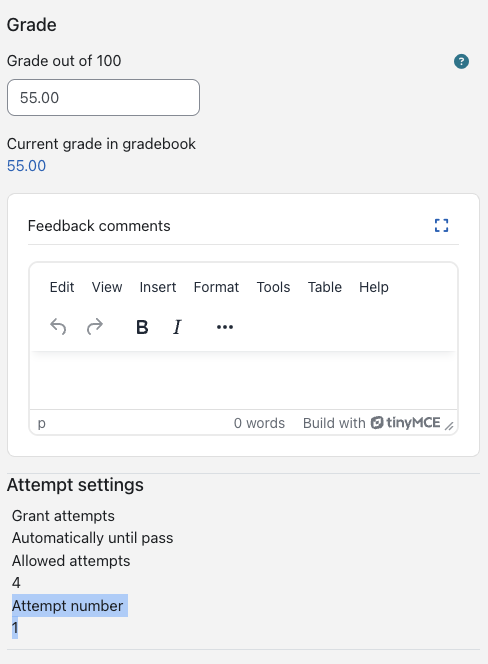This screenshot has width=488, height=664.
Task: Expand feedback comments to fullscreen
Action: 441,225
